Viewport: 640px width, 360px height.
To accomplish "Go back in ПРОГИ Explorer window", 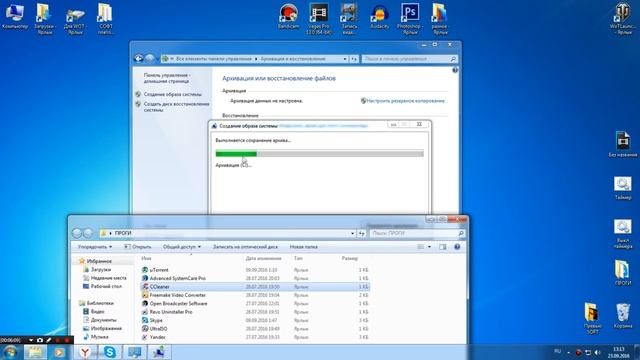I will (x=77, y=233).
